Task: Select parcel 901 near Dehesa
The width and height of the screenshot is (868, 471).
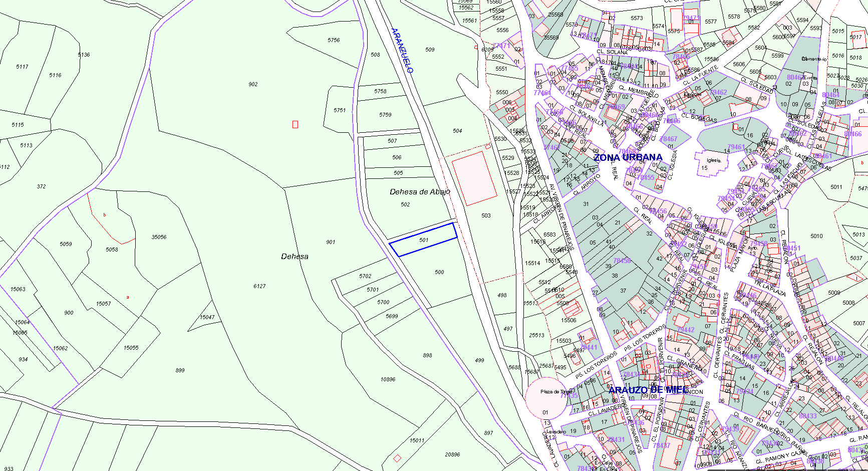Action: click(x=331, y=242)
